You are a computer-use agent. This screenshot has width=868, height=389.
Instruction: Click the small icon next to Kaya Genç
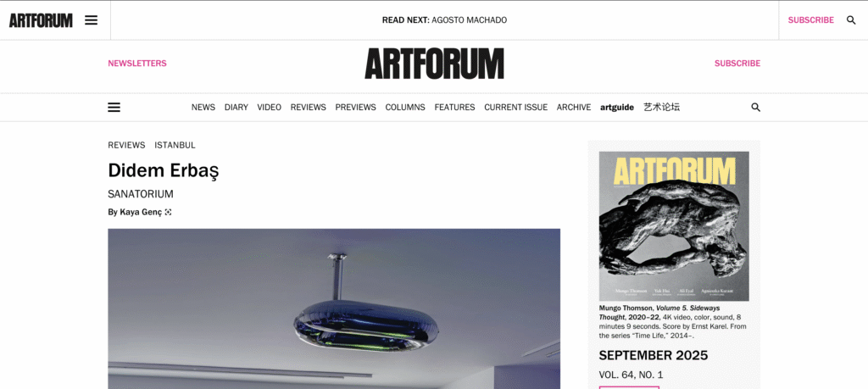point(169,212)
